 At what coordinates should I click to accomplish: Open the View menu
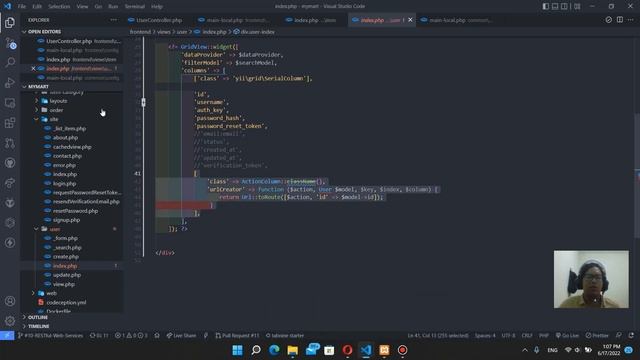82,7
